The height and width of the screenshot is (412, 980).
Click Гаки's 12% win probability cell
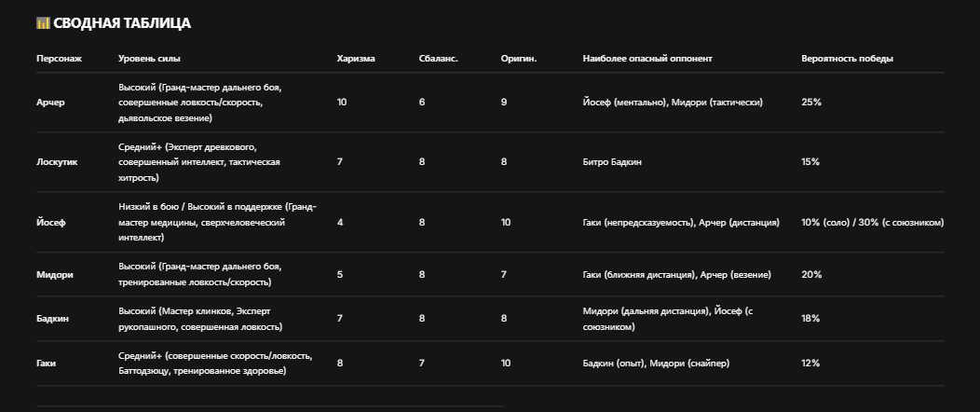point(810,363)
